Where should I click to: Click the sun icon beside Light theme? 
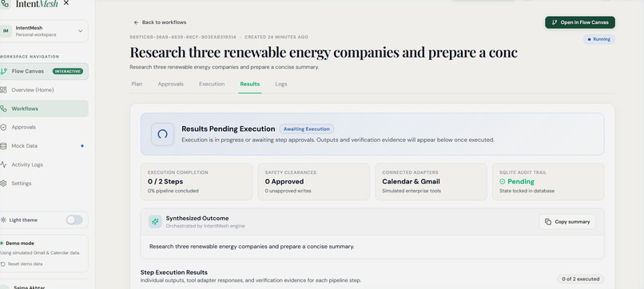[x=4, y=220]
